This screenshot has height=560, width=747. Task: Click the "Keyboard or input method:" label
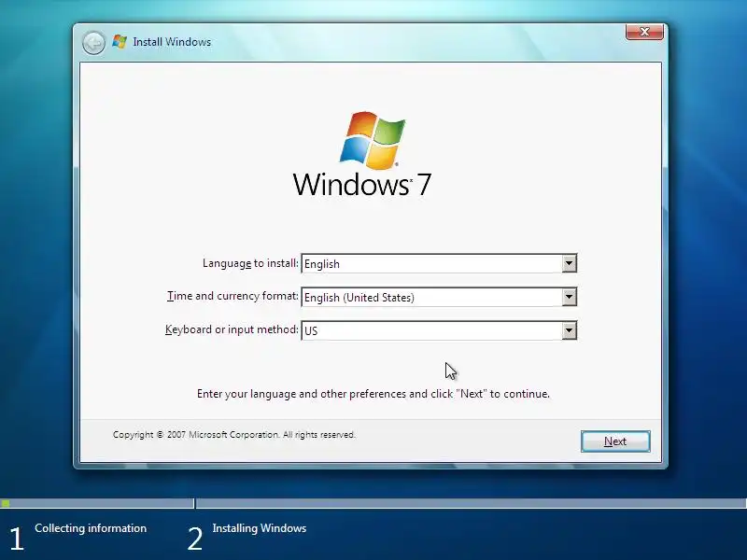[x=232, y=329]
